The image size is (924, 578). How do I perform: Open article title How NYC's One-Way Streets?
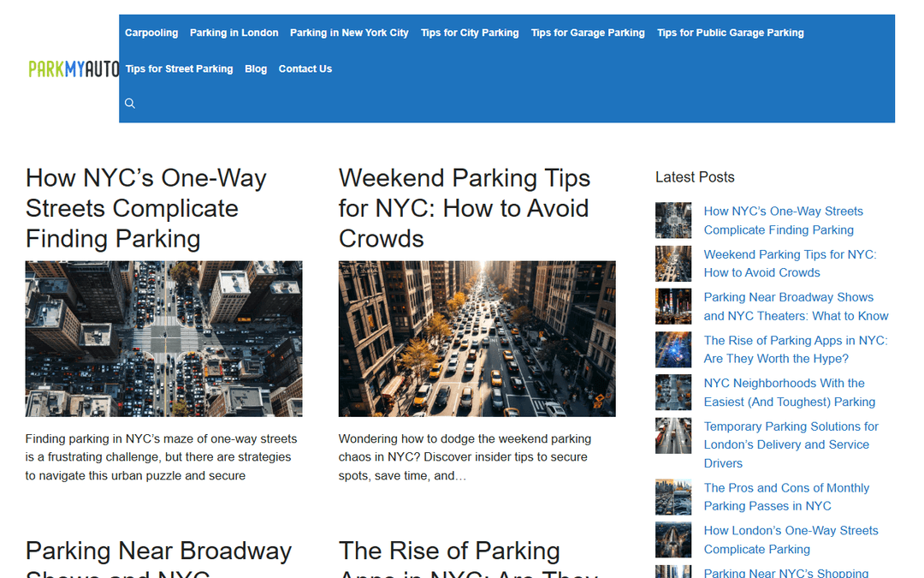click(145, 208)
